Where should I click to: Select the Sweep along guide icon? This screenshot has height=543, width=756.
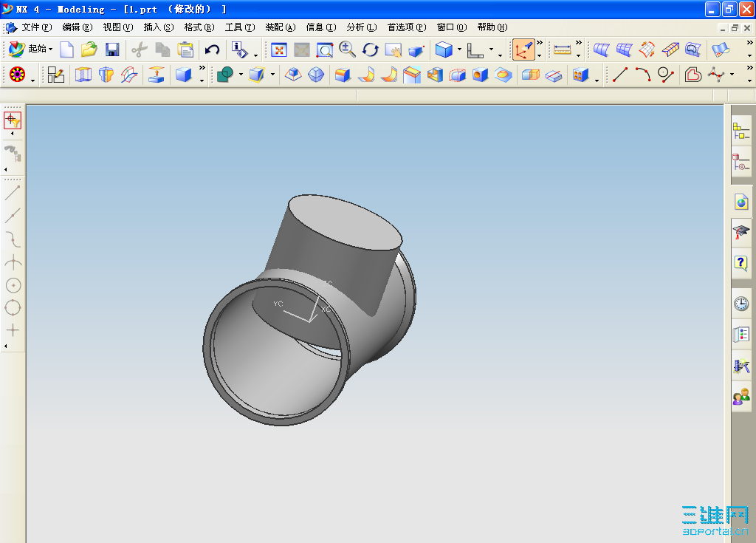128,75
